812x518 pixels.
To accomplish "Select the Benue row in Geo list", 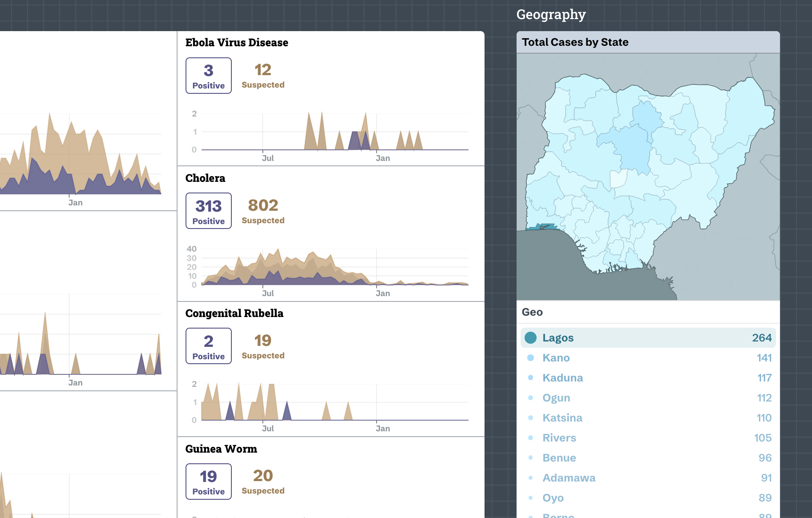I will point(648,458).
